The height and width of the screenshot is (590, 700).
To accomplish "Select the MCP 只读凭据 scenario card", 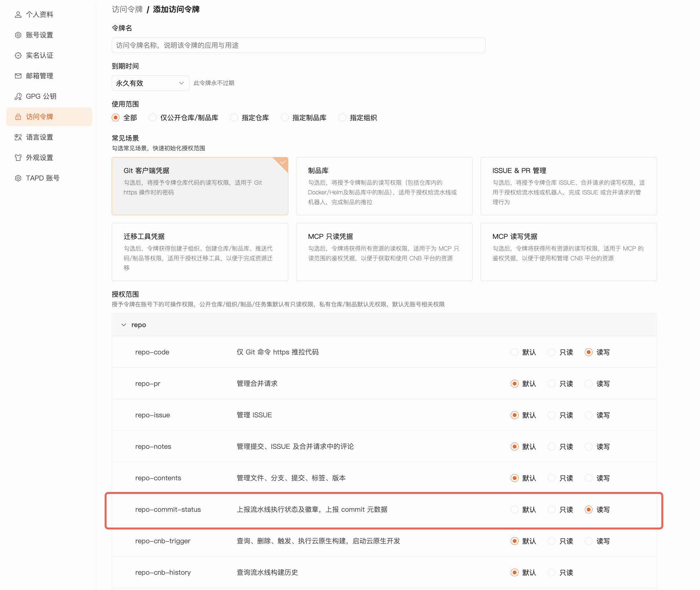I will click(x=384, y=252).
